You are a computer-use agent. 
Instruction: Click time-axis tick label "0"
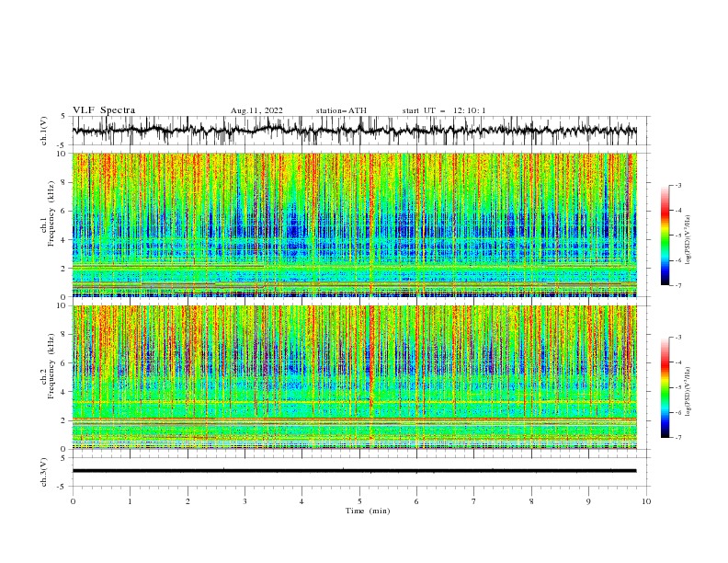73,501
